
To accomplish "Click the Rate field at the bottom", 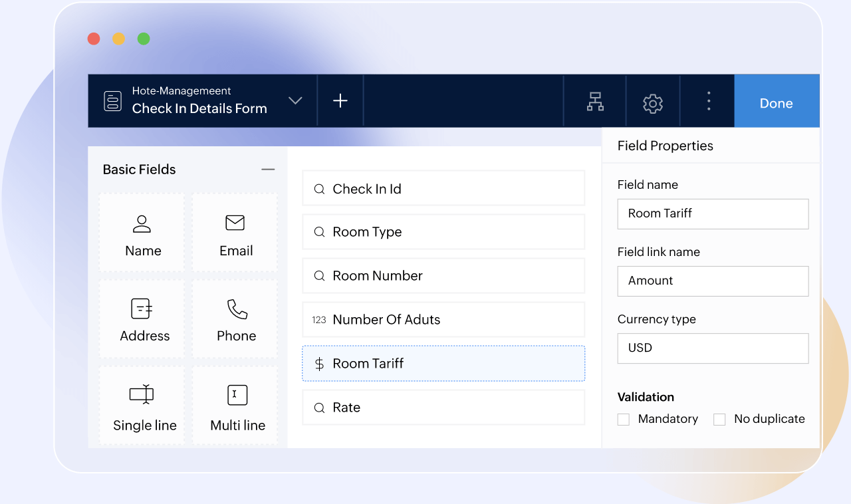I will 443,408.
